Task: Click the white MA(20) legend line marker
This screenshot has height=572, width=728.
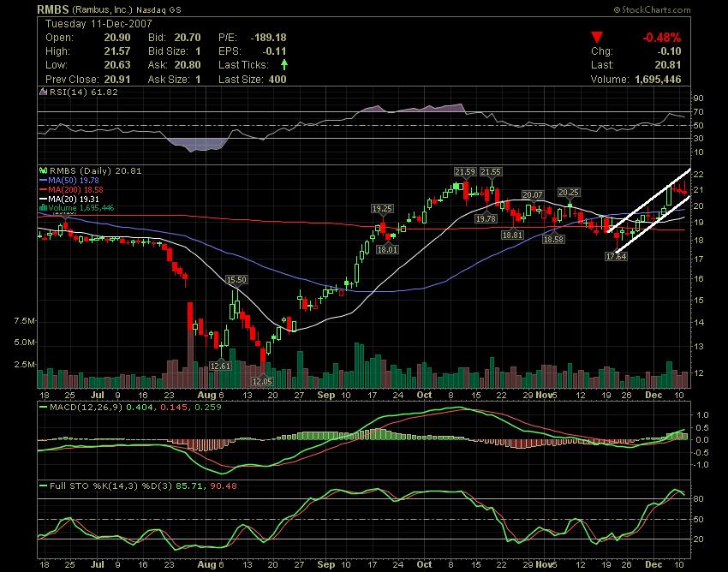Action: 43,200
